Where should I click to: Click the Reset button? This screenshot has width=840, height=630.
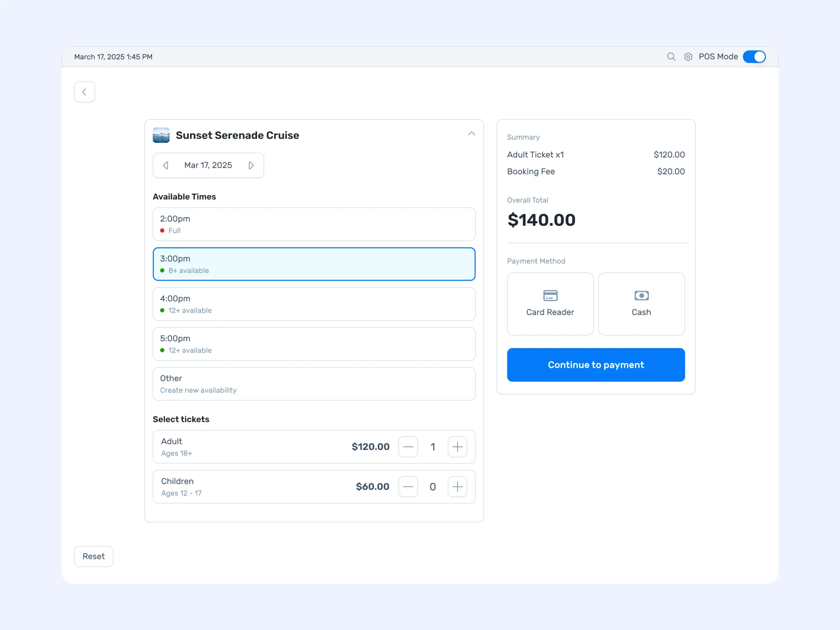click(x=94, y=556)
